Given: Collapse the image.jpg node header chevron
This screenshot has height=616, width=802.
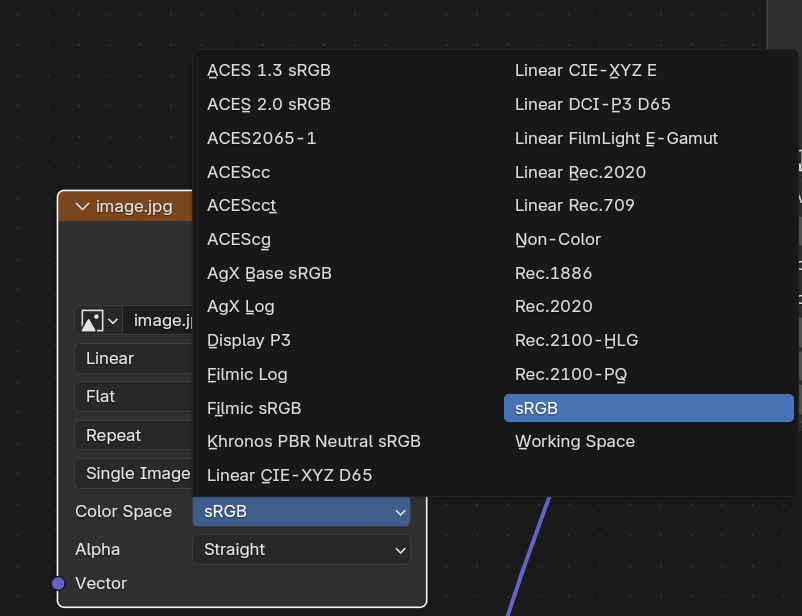Looking at the screenshot, I should [x=82, y=207].
